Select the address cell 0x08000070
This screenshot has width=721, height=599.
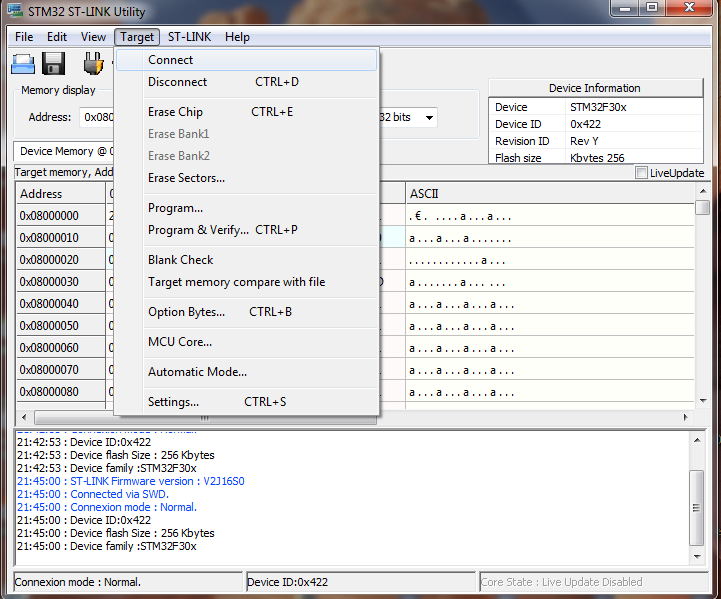[61, 370]
